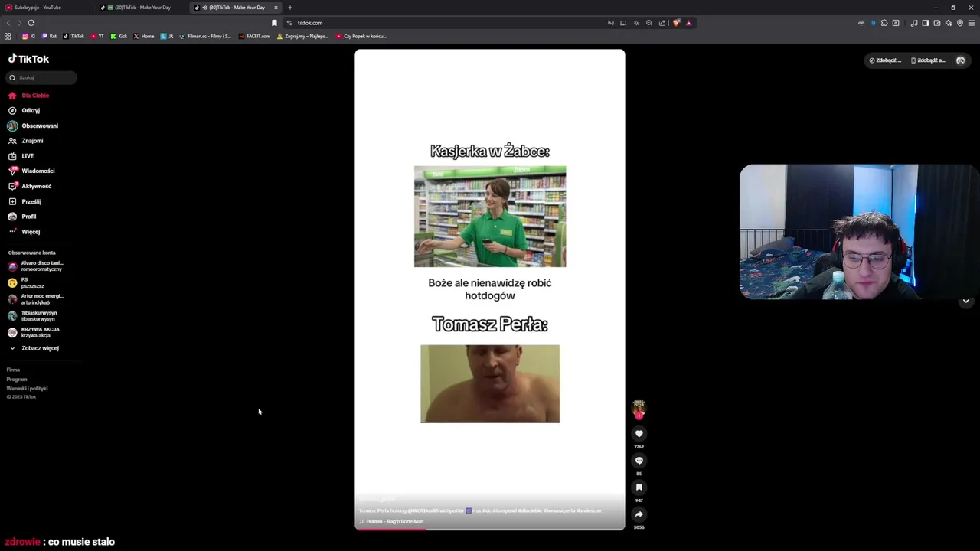This screenshot has height=551, width=980.
Task: Expand the Program footer section
Action: (x=17, y=380)
